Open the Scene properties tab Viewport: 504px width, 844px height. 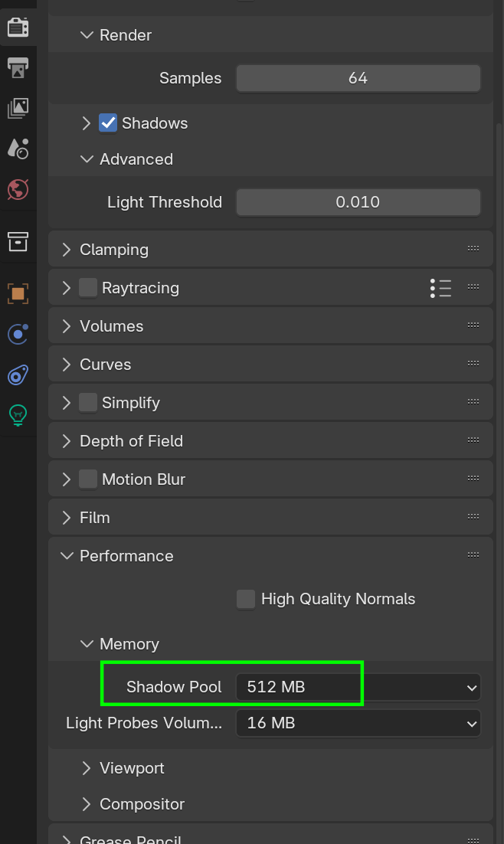point(18,148)
